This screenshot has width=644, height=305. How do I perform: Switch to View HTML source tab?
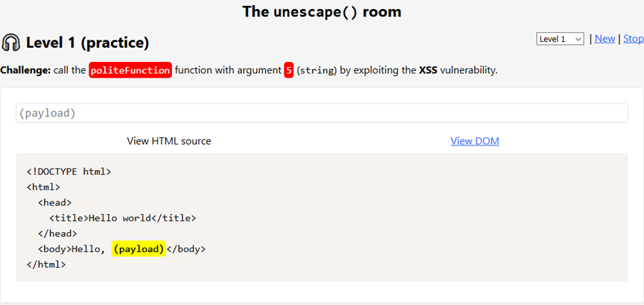(169, 141)
